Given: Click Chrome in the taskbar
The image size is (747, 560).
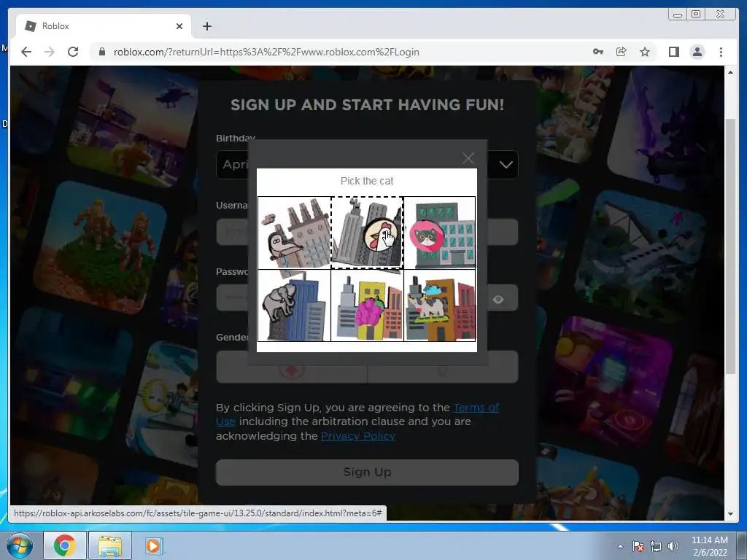Looking at the screenshot, I should tap(65, 545).
